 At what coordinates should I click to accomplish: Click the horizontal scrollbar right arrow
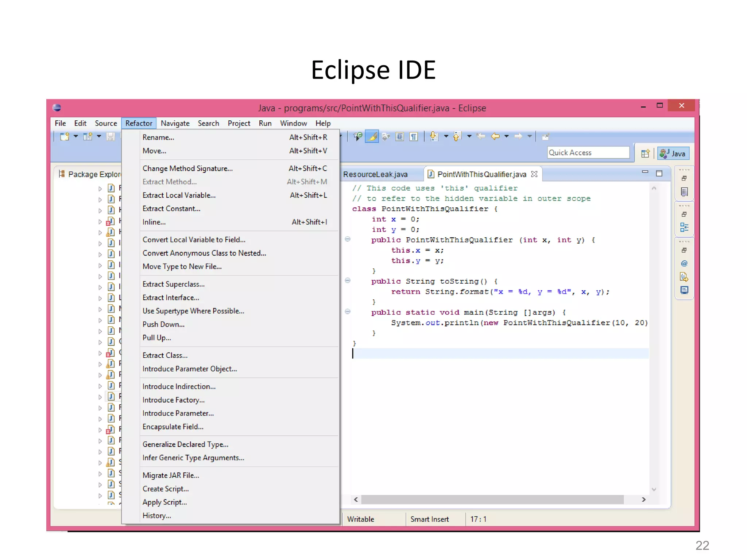(644, 499)
